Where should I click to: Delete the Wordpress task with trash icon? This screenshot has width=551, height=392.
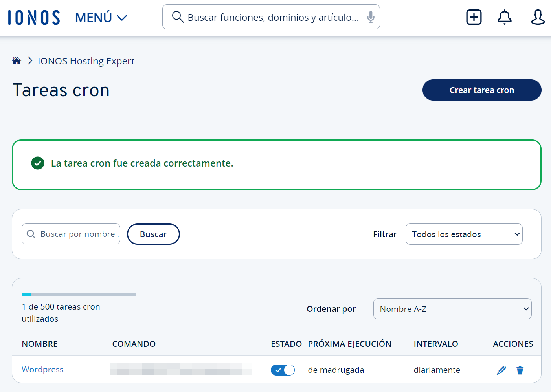pos(520,370)
